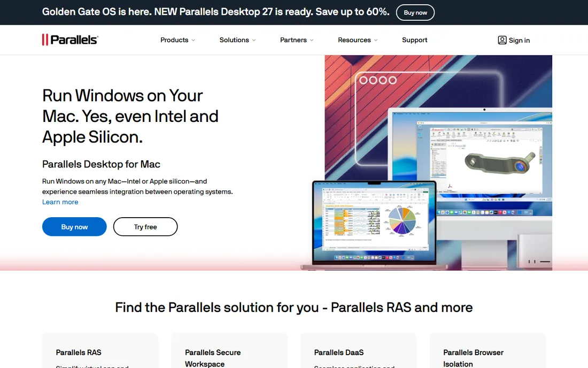Follow the Learn more link

coord(60,202)
